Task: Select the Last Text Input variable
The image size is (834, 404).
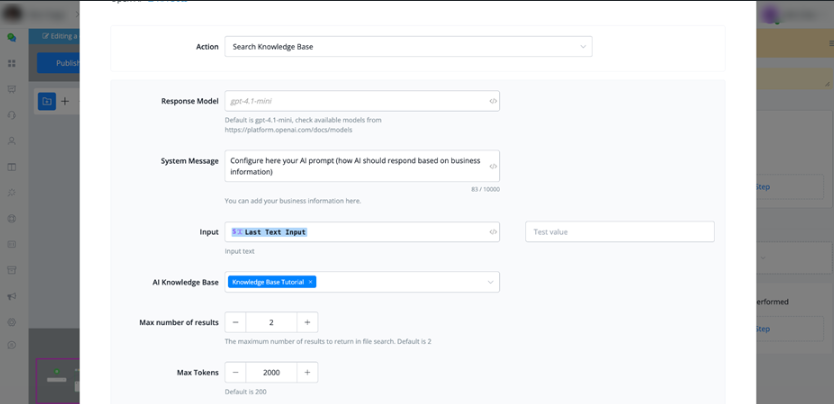Action: (x=270, y=232)
